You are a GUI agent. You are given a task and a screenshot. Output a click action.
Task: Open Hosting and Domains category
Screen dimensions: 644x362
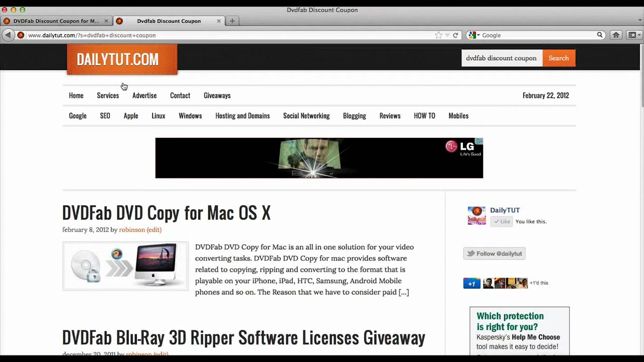point(243,116)
